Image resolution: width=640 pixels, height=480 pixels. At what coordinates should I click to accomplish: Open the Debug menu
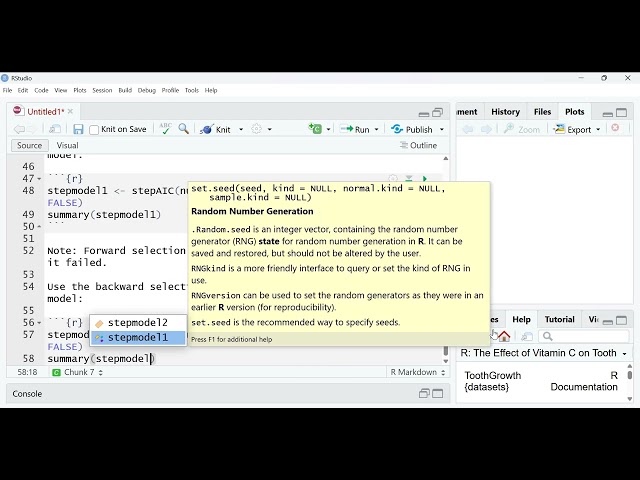click(x=147, y=90)
